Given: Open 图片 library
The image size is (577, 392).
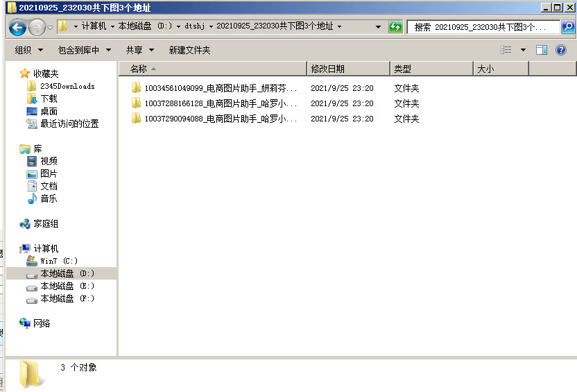Looking at the screenshot, I should [x=49, y=173].
